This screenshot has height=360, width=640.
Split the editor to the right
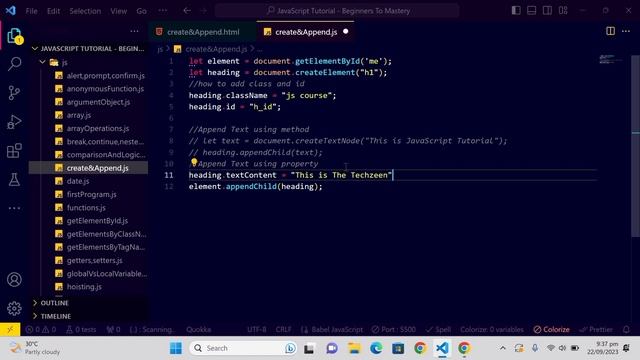pyautogui.click(x=610, y=31)
